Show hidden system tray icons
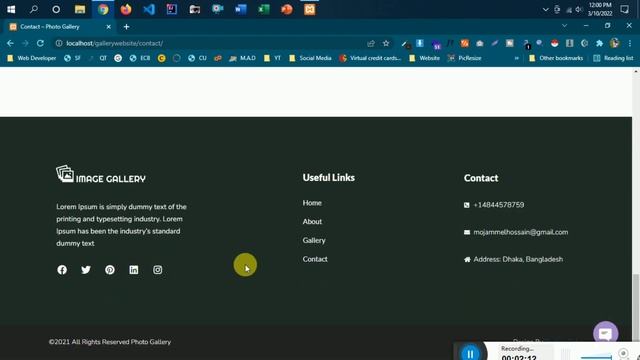Image resolution: width=640 pixels, height=360 pixels. pos(545,9)
